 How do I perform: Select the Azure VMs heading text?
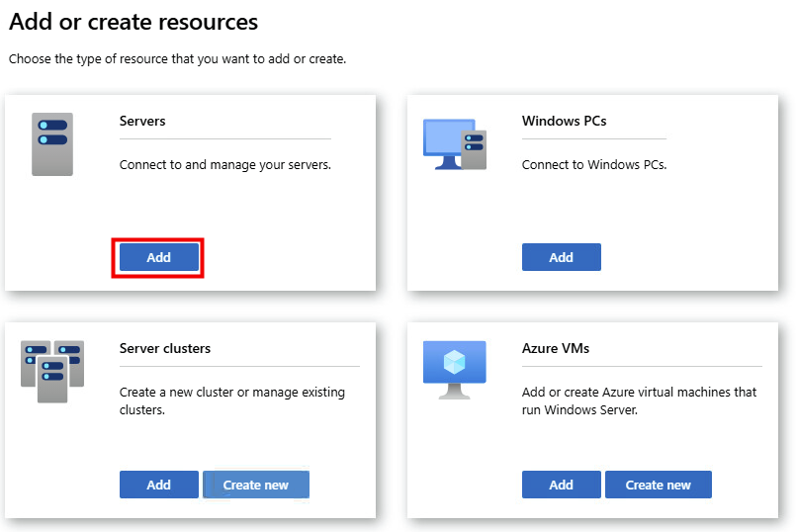click(x=555, y=348)
